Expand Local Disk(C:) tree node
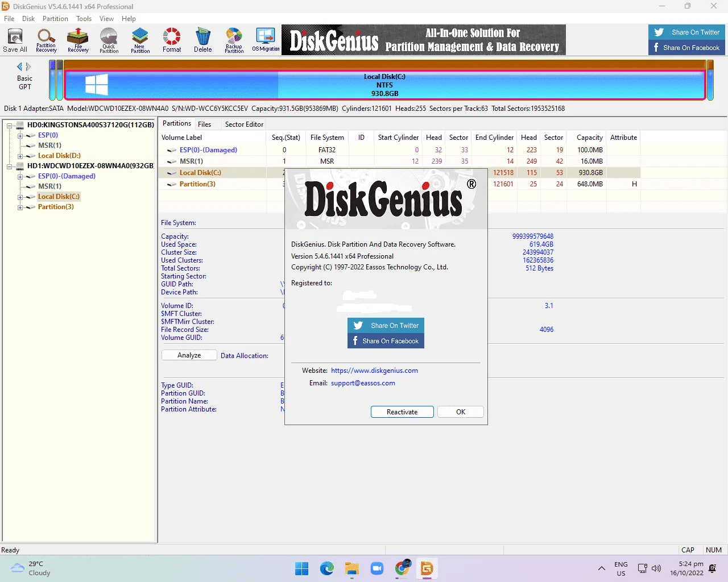 20,197
